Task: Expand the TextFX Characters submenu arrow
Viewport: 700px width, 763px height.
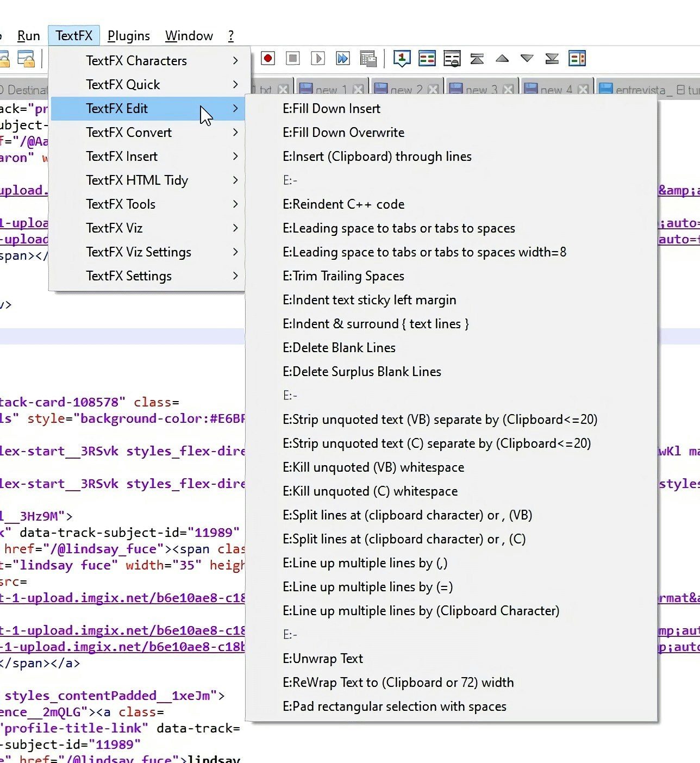Action: click(235, 60)
